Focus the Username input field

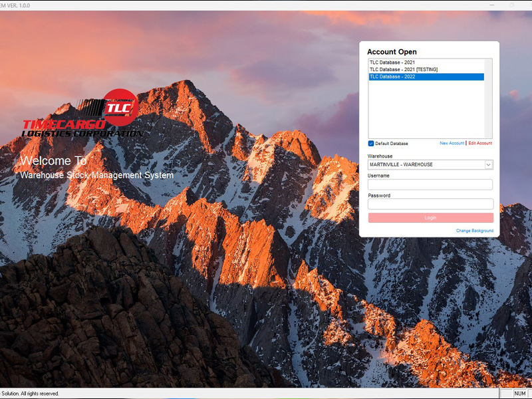pyautogui.click(x=430, y=185)
